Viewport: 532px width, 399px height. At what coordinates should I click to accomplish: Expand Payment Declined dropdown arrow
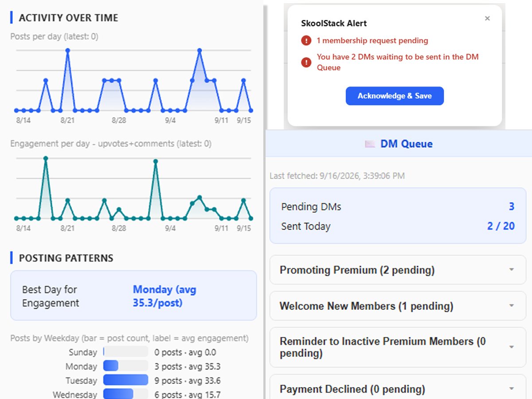[512, 389]
